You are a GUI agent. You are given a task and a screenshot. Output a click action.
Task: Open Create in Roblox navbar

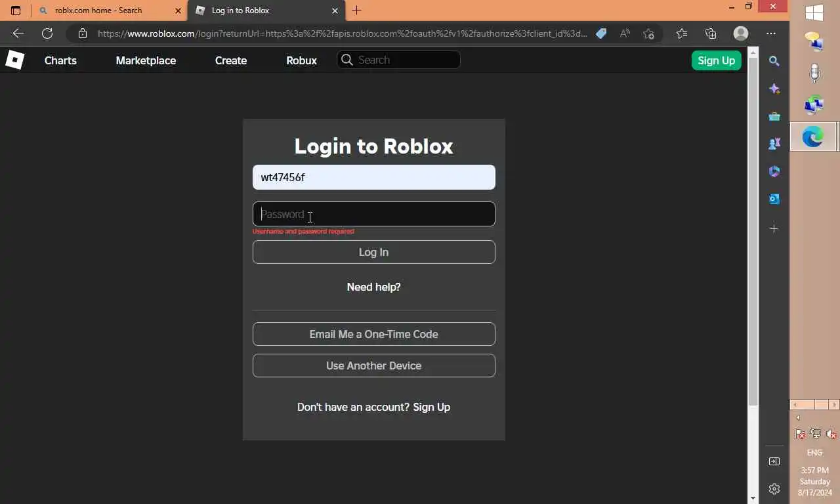[x=231, y=60]
